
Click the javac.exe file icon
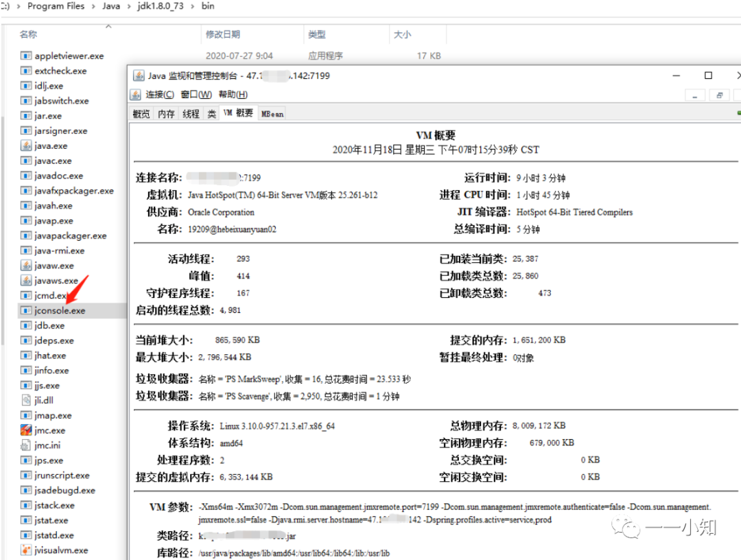pyautogui.click(x=26, y=161)
